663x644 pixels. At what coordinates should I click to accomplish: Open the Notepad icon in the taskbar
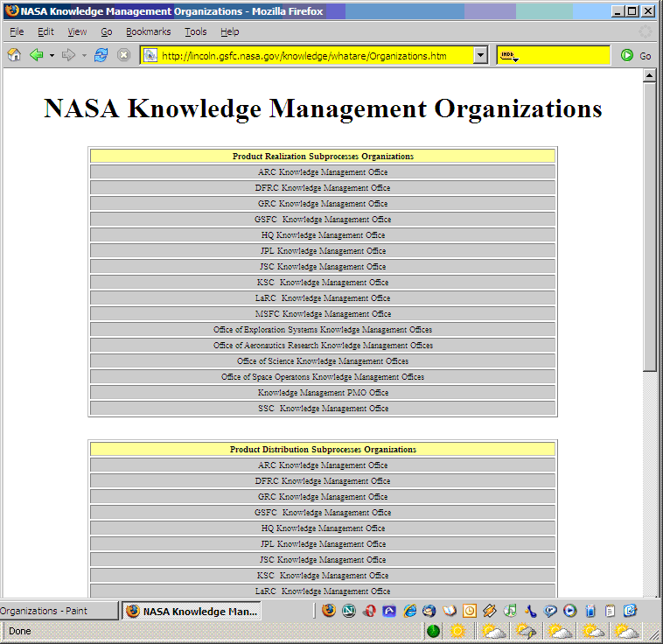point(611,611)
